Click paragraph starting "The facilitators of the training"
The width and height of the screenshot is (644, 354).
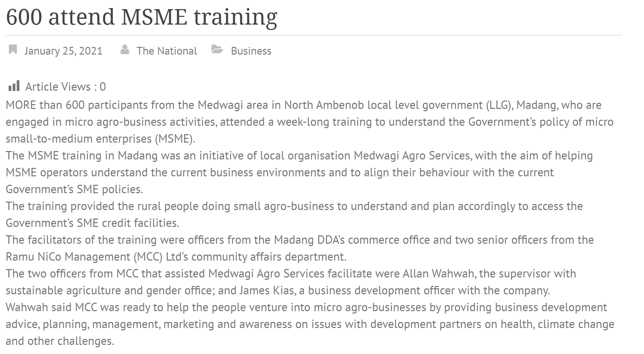coord(300,248)
